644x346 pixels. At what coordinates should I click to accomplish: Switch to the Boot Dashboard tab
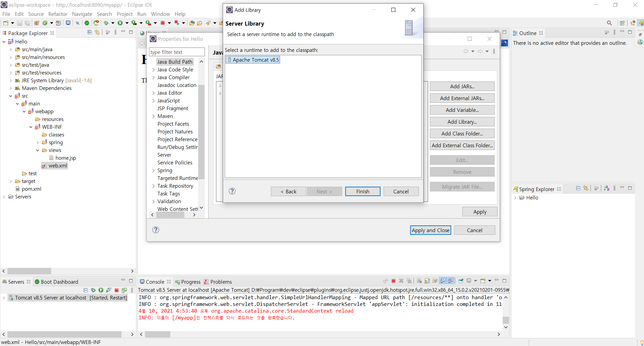pyautogui.click(x=57, y=282)
